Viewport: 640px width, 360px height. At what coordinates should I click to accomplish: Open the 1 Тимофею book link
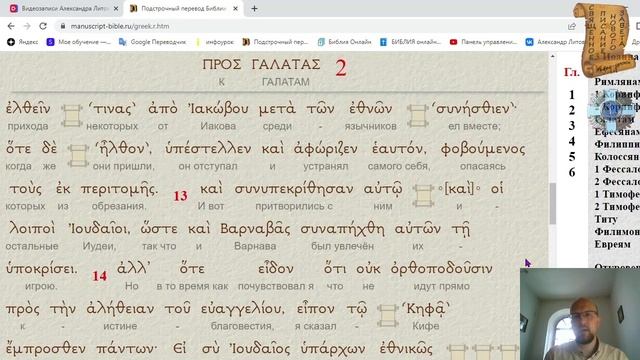[x=617, y=194]
